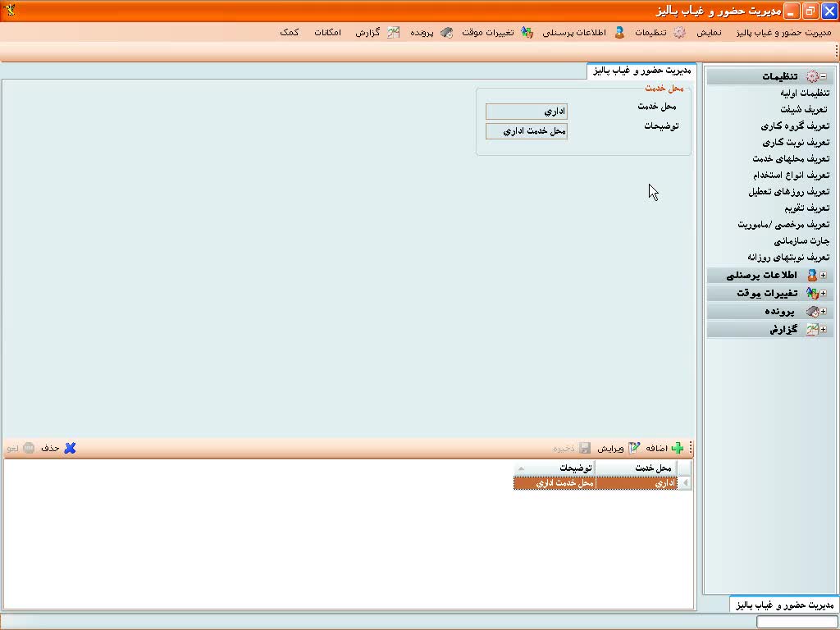Click the محل خدمت input field containing اداري

pos(527,112)
